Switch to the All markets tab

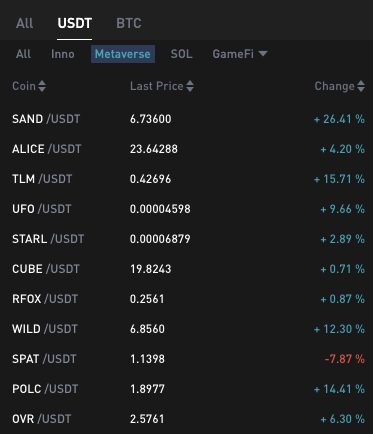[x=24, y=23]
